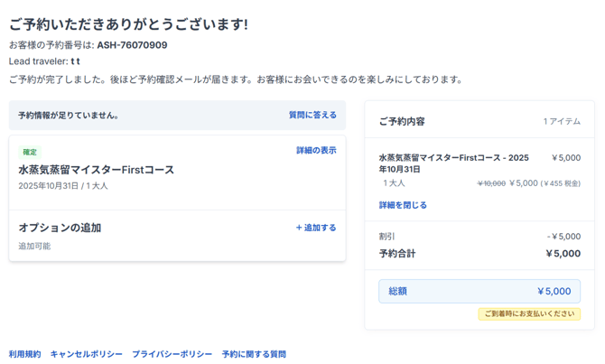This screenshot has width=605, height=364.
Task: Open the 利用規約 footer link
Action: tap(24, 354)
